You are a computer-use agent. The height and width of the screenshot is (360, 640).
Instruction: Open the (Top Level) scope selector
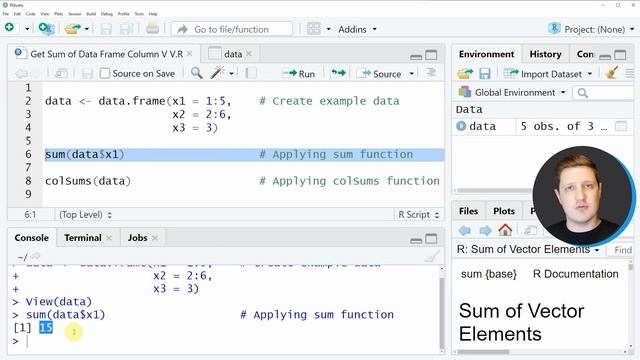(x=85, y=215)
